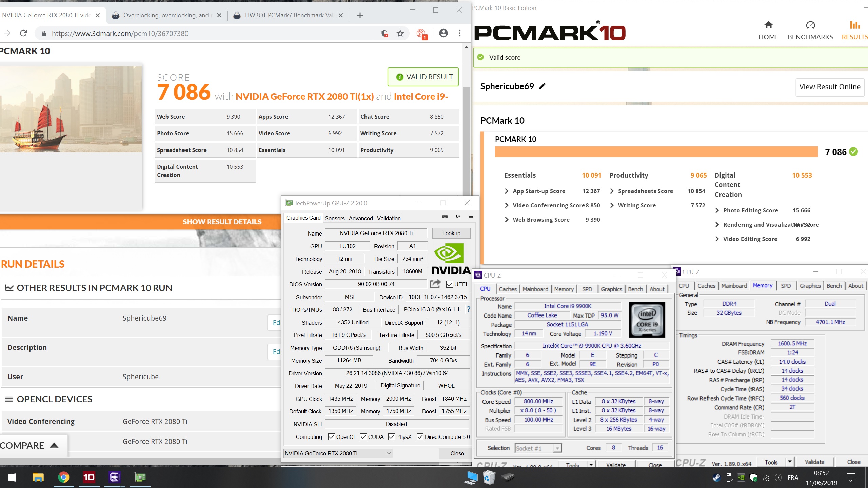Screen dimensions: 868x488
Task: Click the GPU-Z refresh icon
Action: (458, 217)
